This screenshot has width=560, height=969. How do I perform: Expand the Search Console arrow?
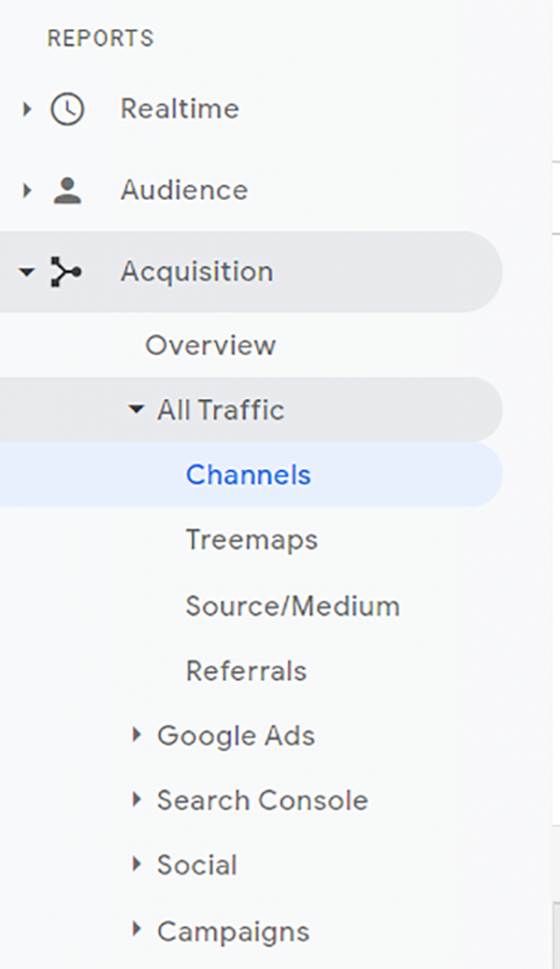pyautogui.click(x=137, y=800)
